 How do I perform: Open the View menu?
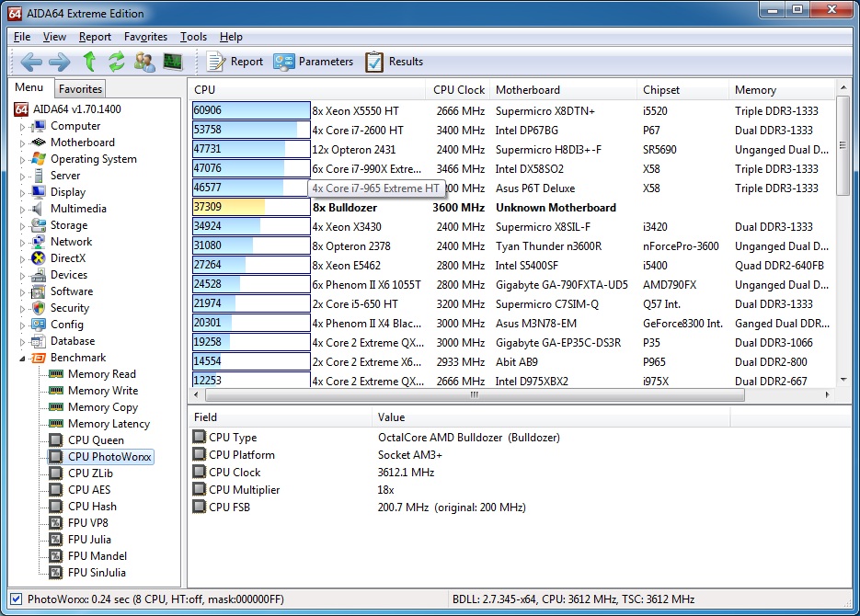pos(54,37)
